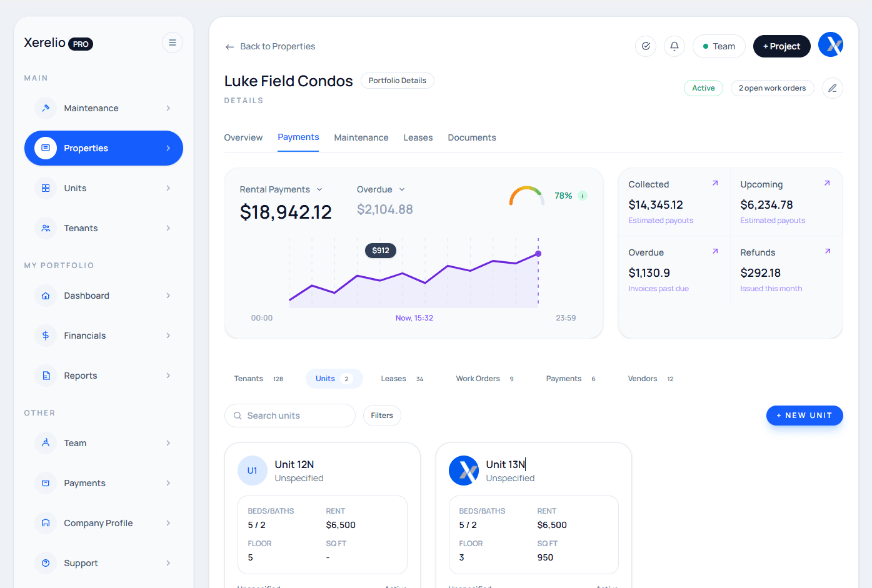Open your Xerelio profile avatar
This screenshot has height=588, width=872.
point(831,44)
